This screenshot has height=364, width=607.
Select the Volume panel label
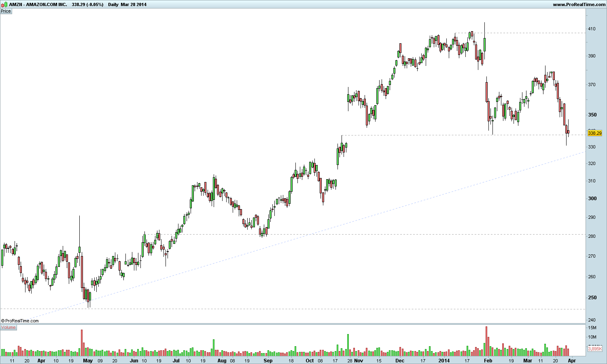click(8, 327)
